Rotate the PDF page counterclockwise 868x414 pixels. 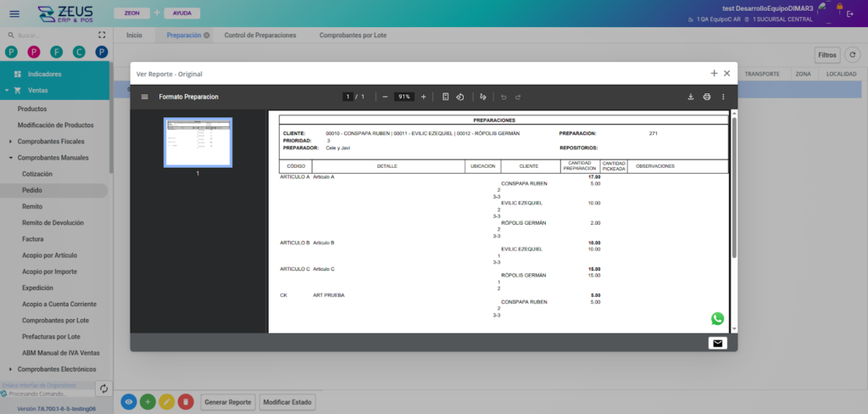[459, 97]
